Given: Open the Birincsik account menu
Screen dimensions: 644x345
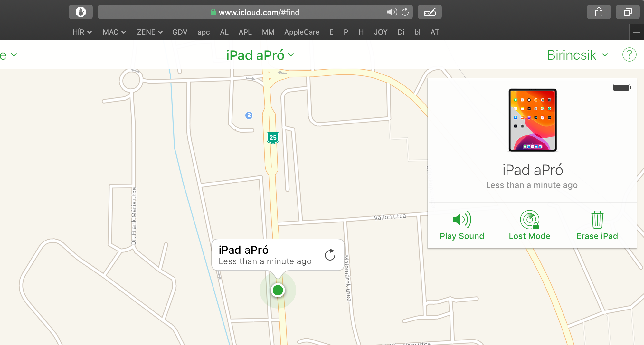Looking at the screenshot, I should point(577,55).
